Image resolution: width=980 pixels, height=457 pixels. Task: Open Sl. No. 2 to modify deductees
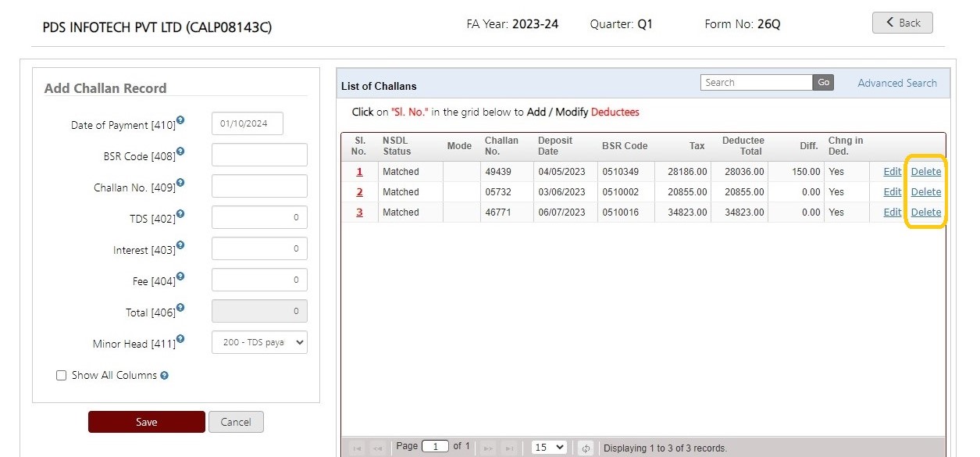coord(360,192)
